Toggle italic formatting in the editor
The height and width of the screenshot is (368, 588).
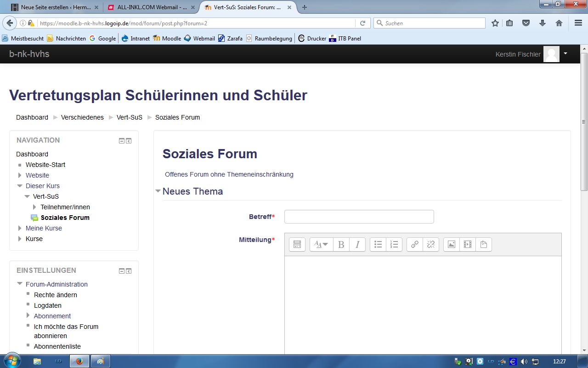click(x=357, y=245)
